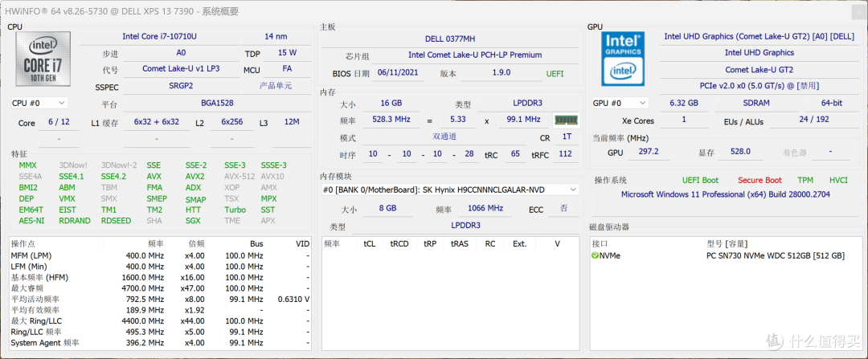Click the green memory module icon
The height and width of the screenshot is (359, 868).
[x=566, y=120]
